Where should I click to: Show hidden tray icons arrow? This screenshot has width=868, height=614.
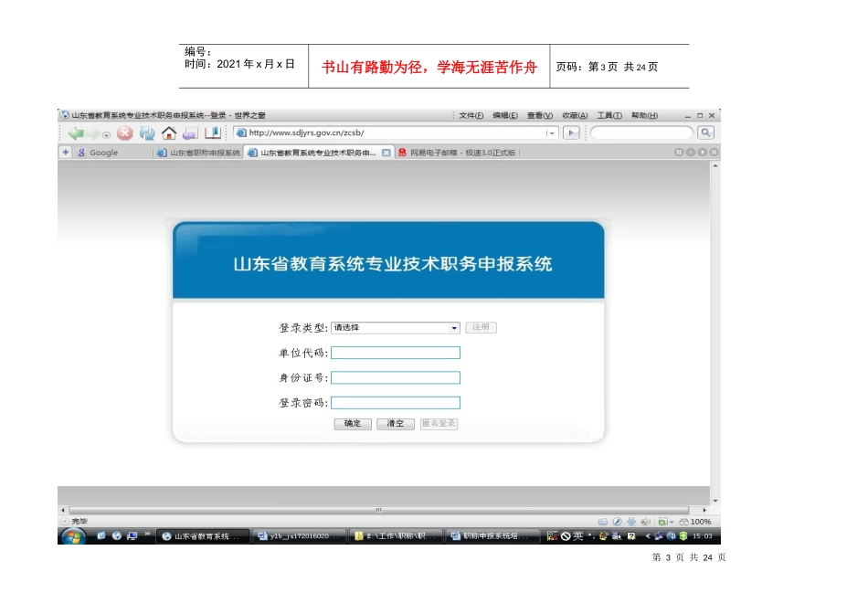pyautogui.click(x=648, y=536)
